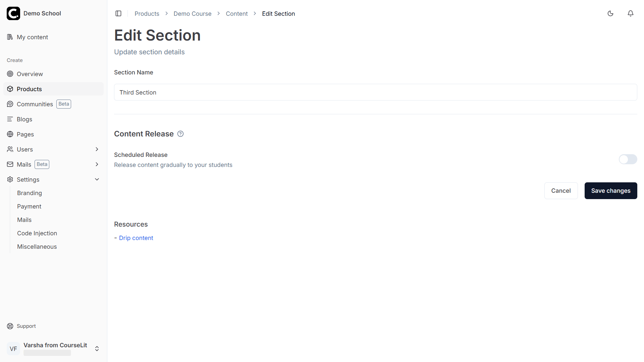This screenshot has width=644, height=362.
Task: Expand the Mails menu chevron
Action: pos(97,164)
